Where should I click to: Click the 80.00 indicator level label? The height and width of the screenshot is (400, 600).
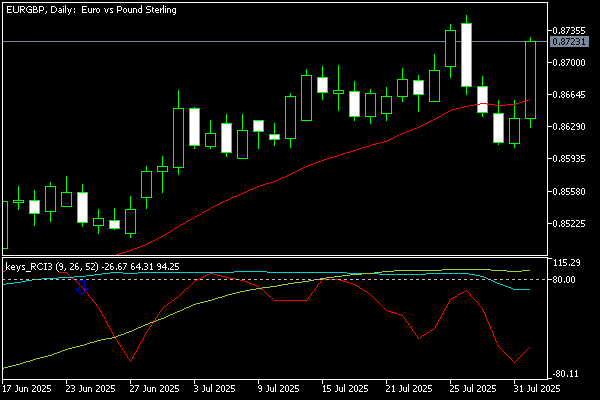coord(564,280)
